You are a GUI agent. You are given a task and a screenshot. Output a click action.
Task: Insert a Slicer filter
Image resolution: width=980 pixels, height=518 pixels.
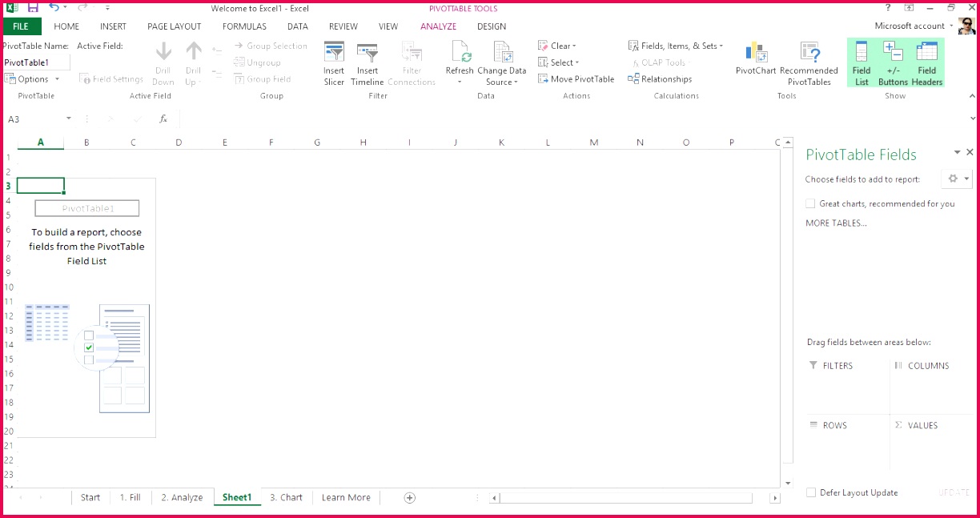click(334, 64)
